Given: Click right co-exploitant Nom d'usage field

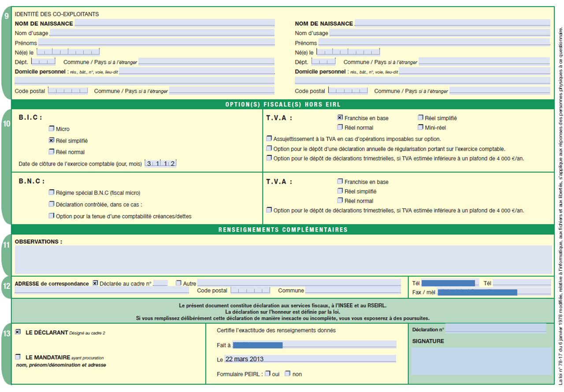Looking at the screenshot, I should tap(440, 33).
